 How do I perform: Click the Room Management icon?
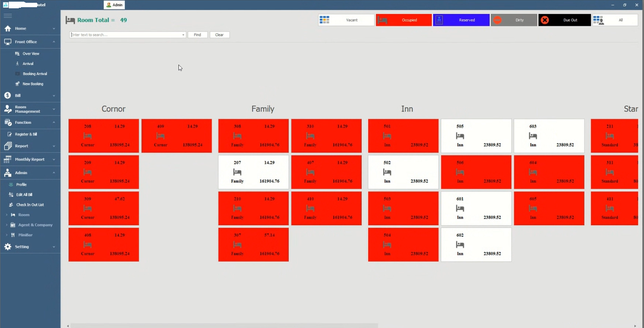point(8,109)
